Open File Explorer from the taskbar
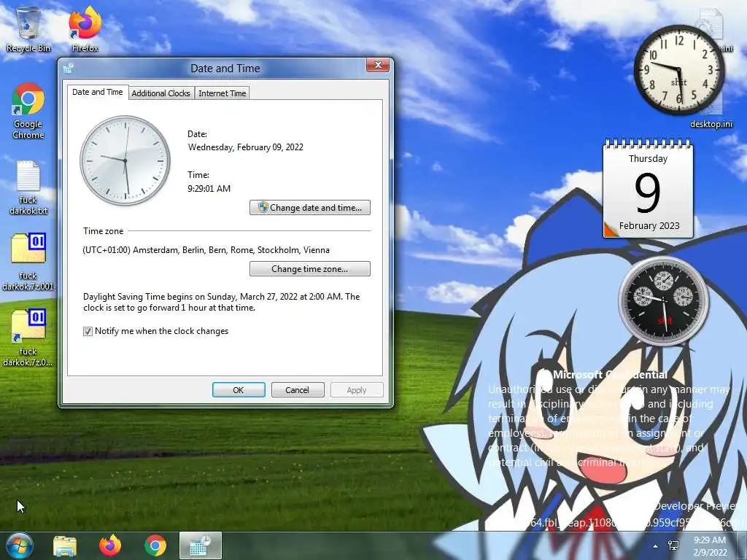The image size is (747, 560). coord(65,545)
